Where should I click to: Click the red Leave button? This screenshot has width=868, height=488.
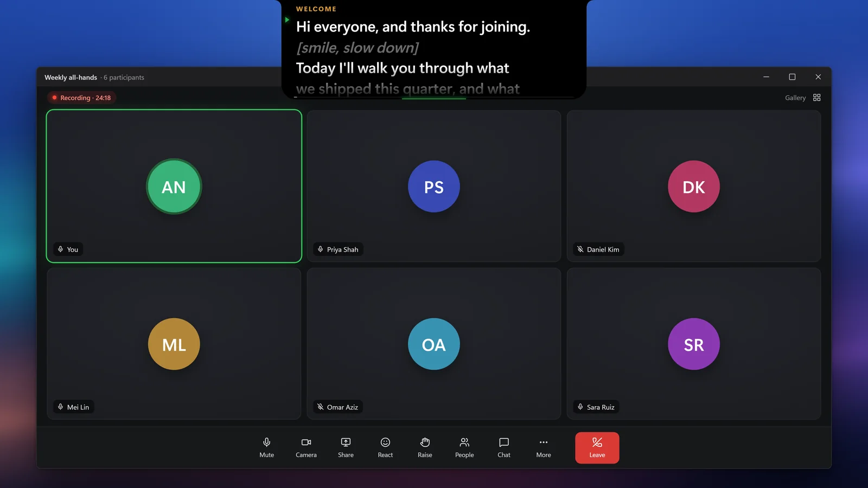(597, 448)
